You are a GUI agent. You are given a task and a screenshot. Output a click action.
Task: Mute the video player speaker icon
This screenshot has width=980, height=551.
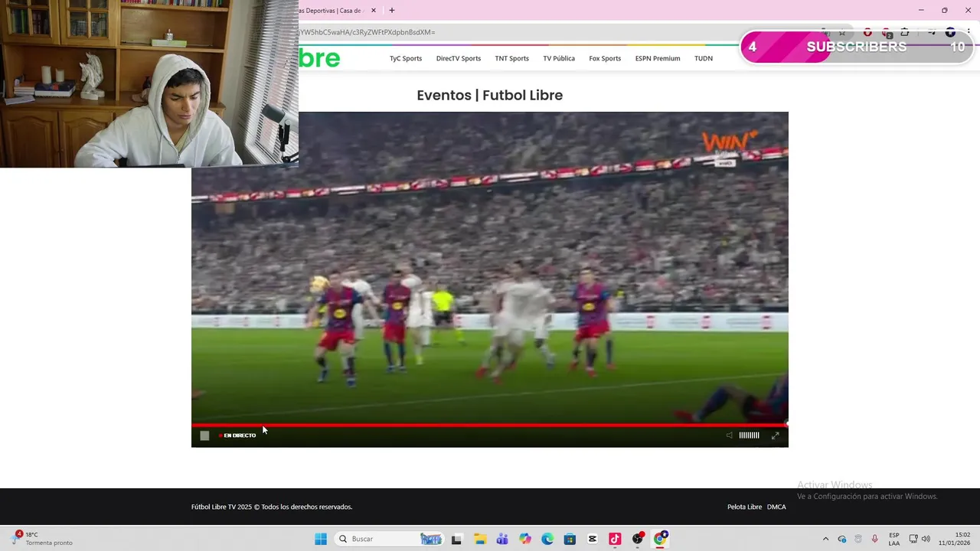pyautogui.click(x=729, y=435)
